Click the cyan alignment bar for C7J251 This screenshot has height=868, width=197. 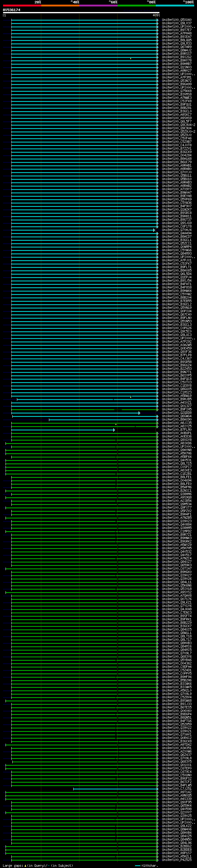(x=115, y=789)
